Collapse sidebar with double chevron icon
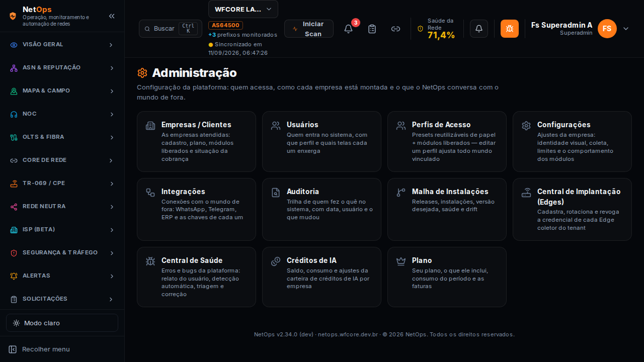The image size is (644, 362). 112,16
